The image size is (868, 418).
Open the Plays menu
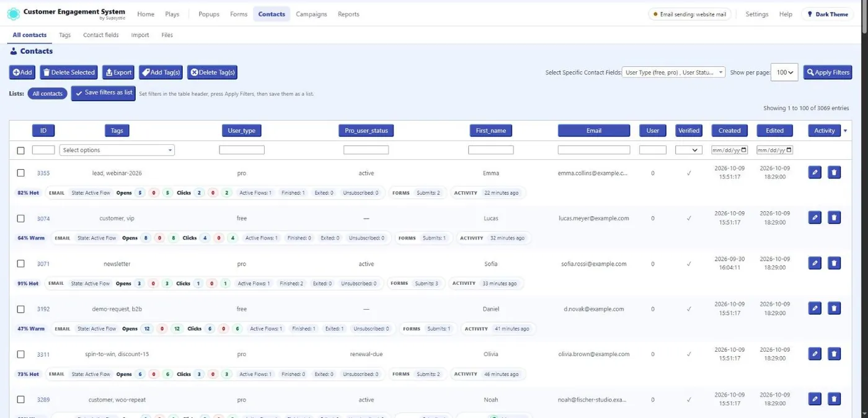pos(172,14)
